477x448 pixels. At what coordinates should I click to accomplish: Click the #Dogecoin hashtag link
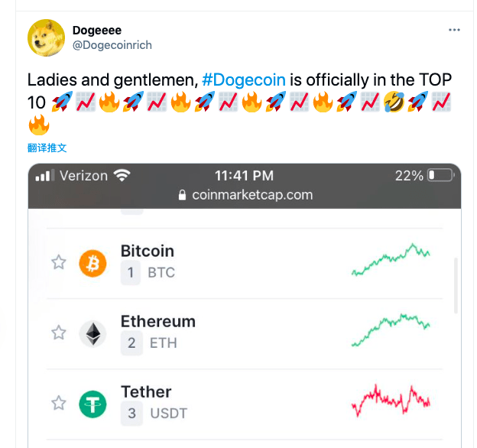coord(244,80)
